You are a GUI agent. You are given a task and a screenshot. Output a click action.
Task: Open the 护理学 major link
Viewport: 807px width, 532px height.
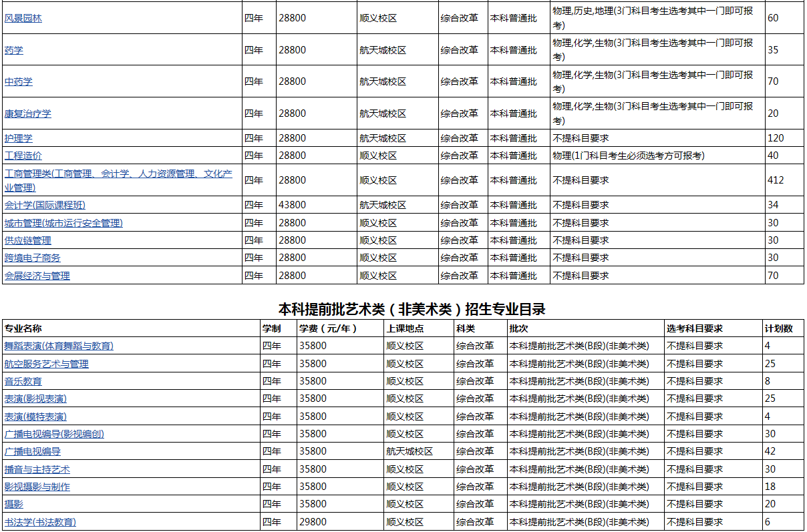coord(19,138)
